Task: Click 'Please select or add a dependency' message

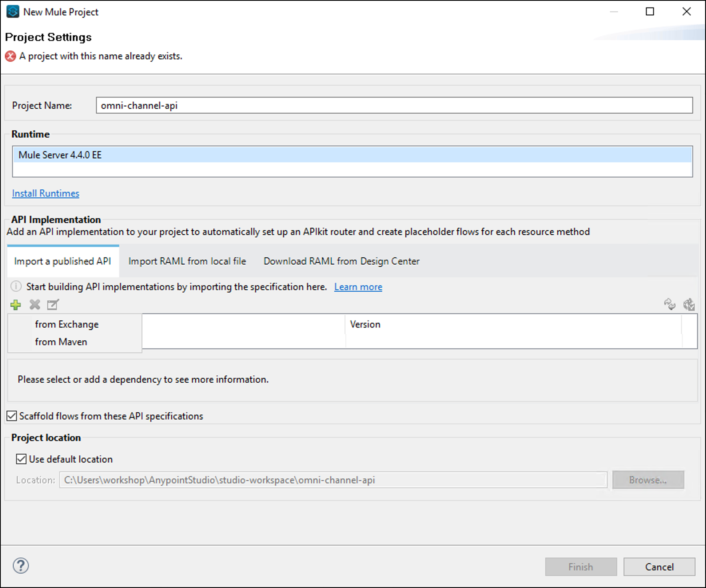Action: [x=143, y=379]
